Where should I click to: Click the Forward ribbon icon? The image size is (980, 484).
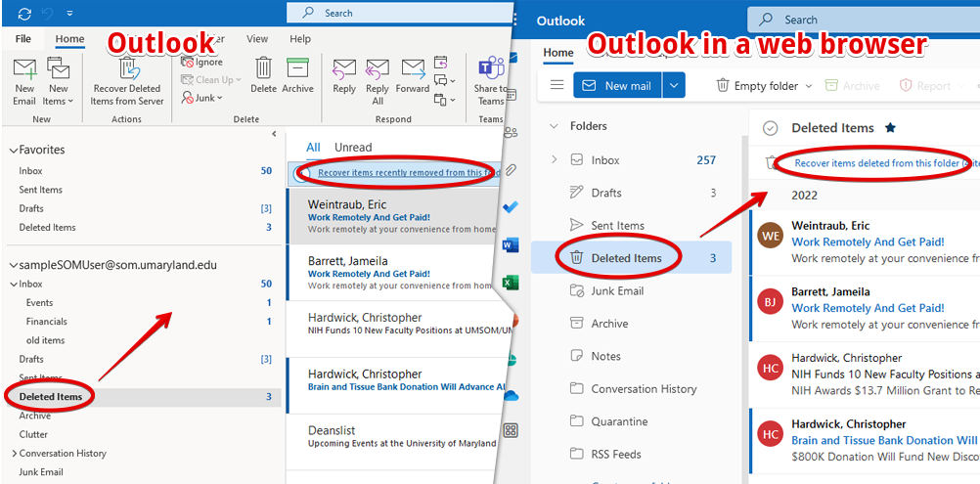click(413, 70)
